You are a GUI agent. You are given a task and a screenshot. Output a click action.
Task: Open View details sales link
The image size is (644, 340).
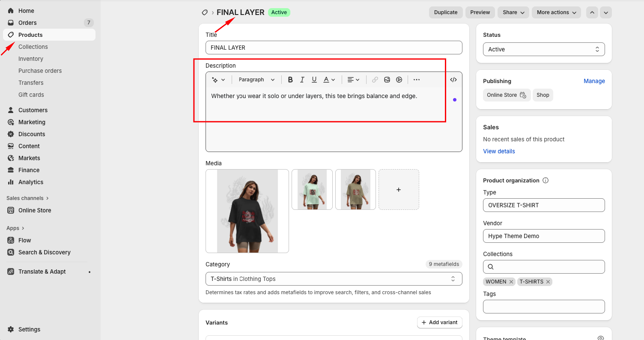coord(499,151)
